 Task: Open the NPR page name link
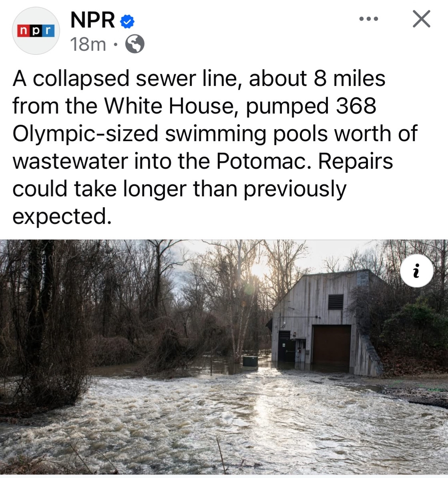[x=92, y=20]
